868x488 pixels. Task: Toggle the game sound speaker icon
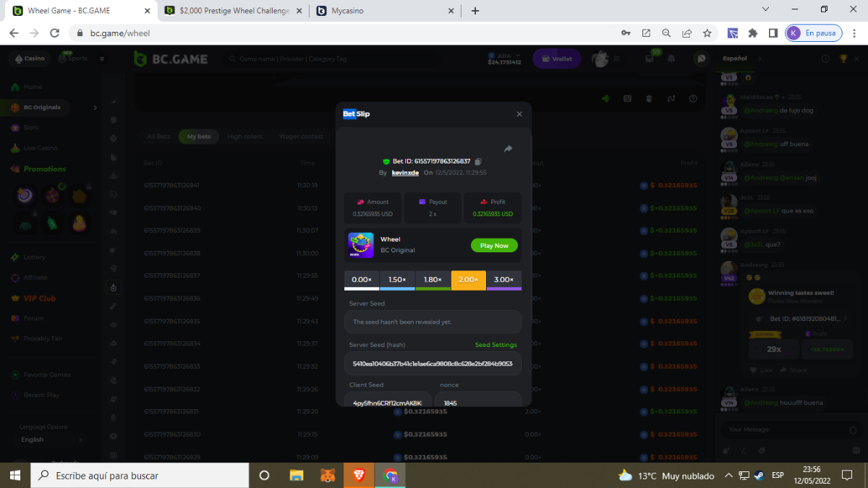pyautogui.click(x=605, y=99)
